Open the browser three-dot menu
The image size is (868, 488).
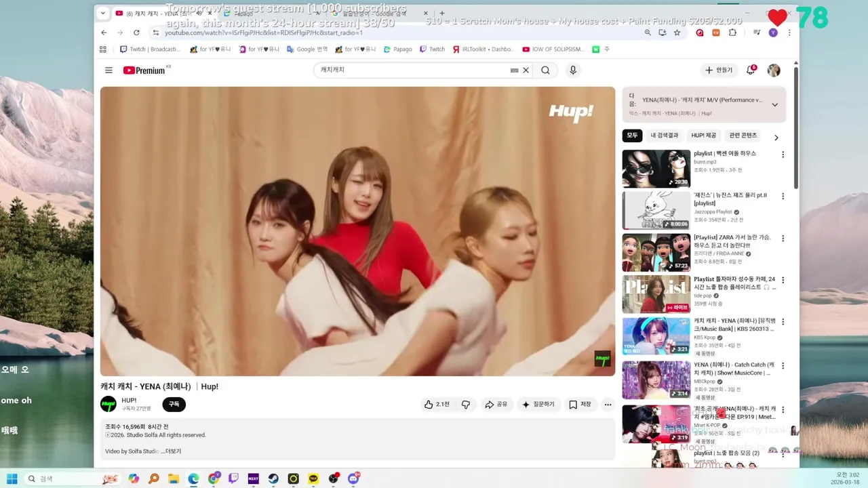(789, 33)
